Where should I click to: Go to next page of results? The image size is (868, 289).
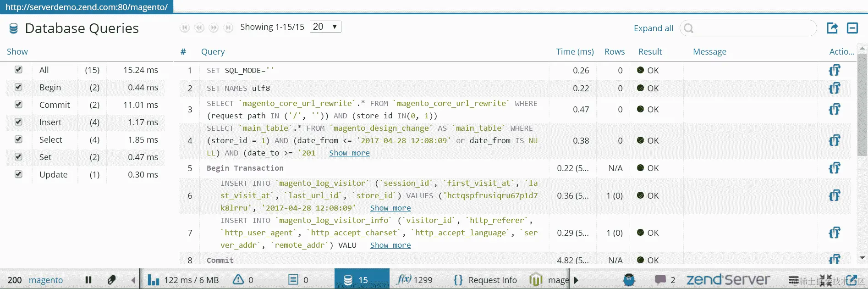(214, 28)
